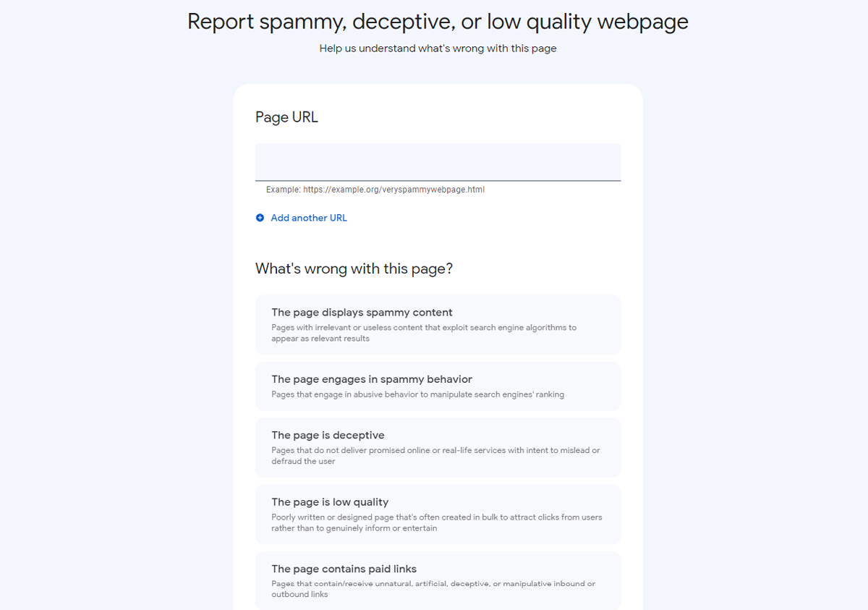Click the Page URL section label

[x=286, y=117]
